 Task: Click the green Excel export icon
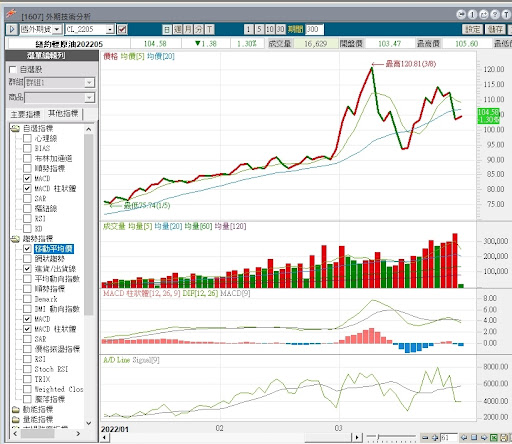click(494, 437)
